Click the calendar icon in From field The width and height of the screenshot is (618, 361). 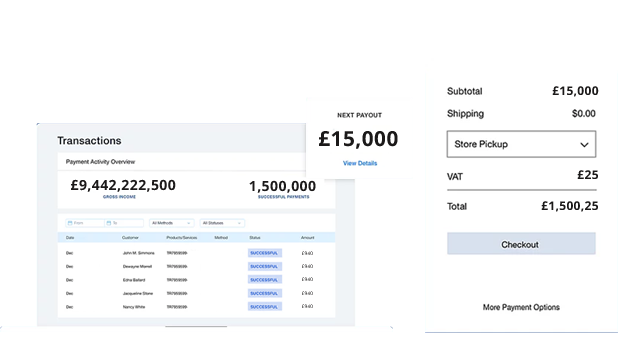tap(70, 223)
